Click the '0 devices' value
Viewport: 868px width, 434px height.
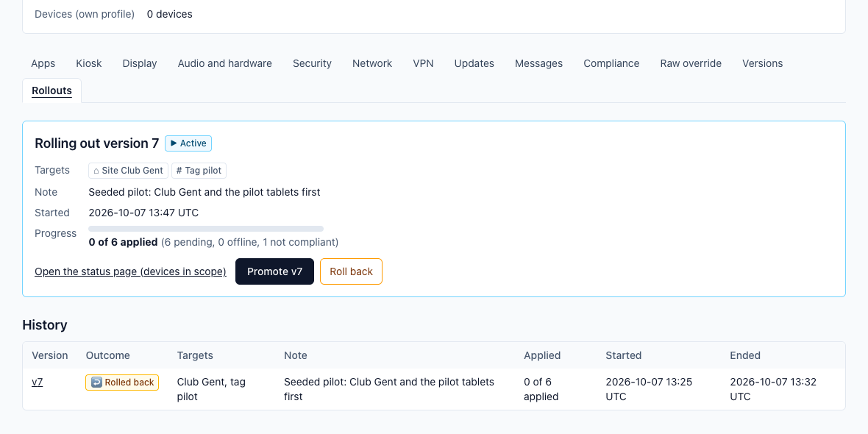pyautogui.click(x=169, y=14)
